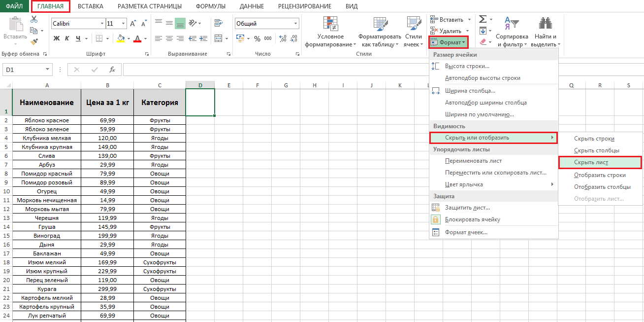Choose 'Скрыть лист' in the submenu
The image size is (644, 322).
tap(591, 162)
